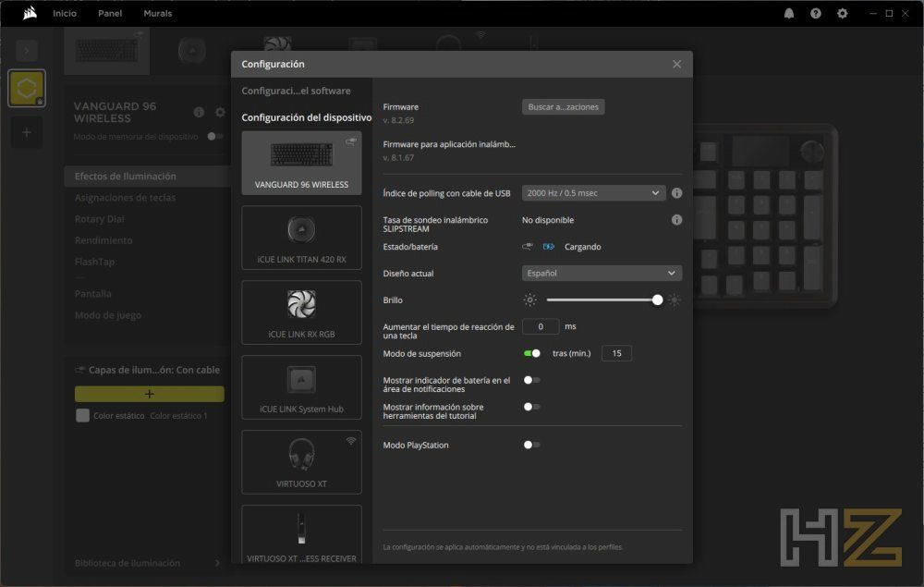Open the help question mark icon

(x=816, y=14)
